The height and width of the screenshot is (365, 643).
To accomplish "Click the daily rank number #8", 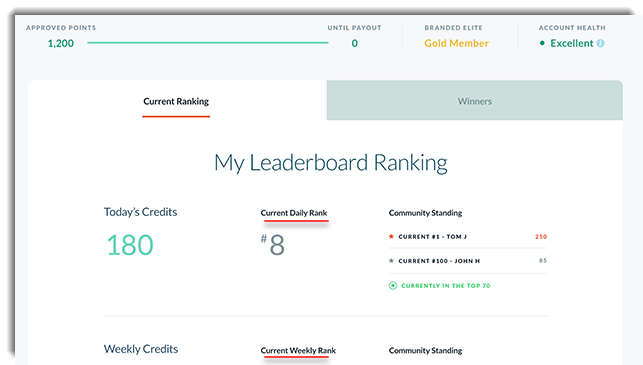I will pos(273,245).
